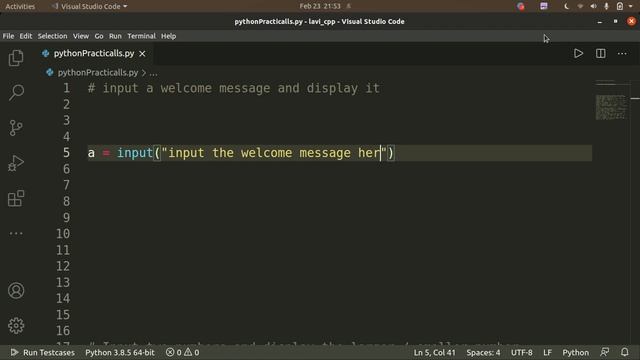The height and width of the screenshot is (360, 640).
Task: Click the comment text on line 1
Action: (x=233, y=88)
